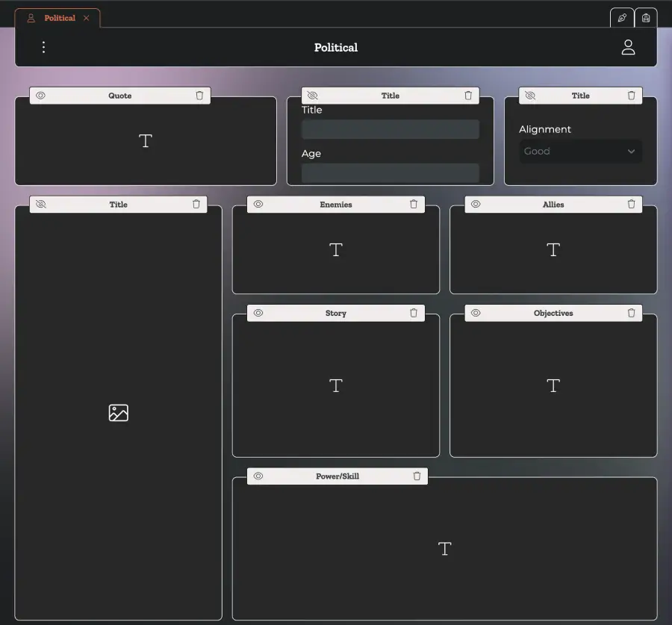
Task: Click the text icon in the Enemies panel
Action: pos(335,250)
